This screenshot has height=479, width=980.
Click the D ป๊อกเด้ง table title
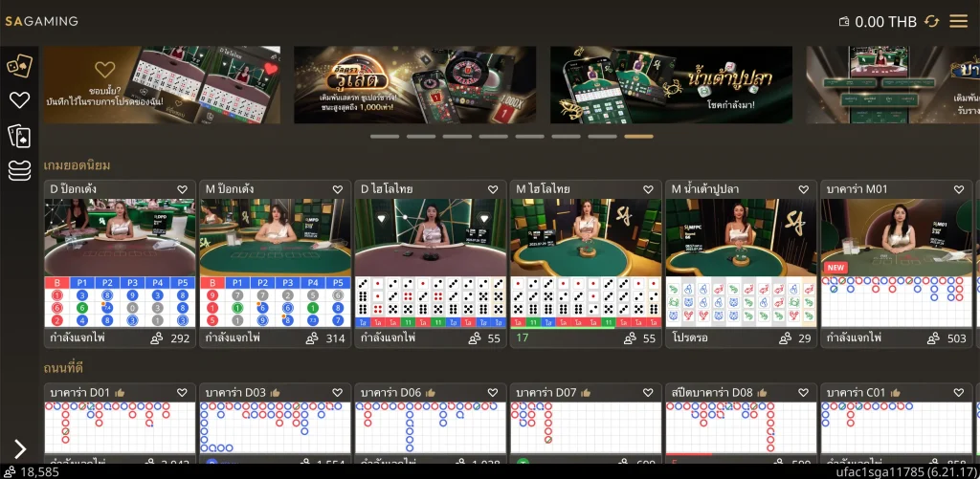[74, 189]
